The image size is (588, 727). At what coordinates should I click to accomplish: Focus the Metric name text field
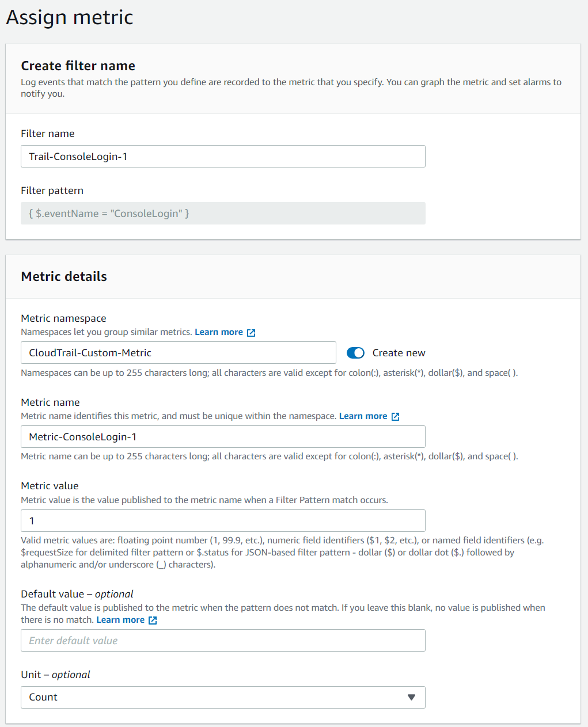223,437
